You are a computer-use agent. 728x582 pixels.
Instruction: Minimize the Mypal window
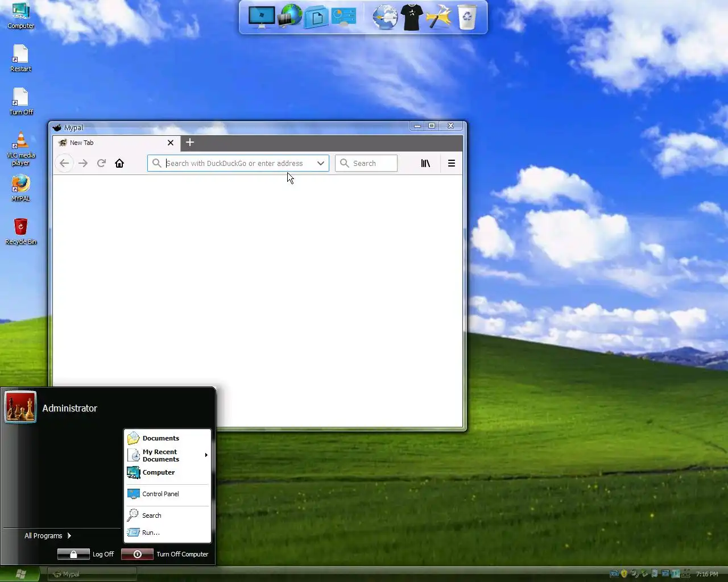417,126
